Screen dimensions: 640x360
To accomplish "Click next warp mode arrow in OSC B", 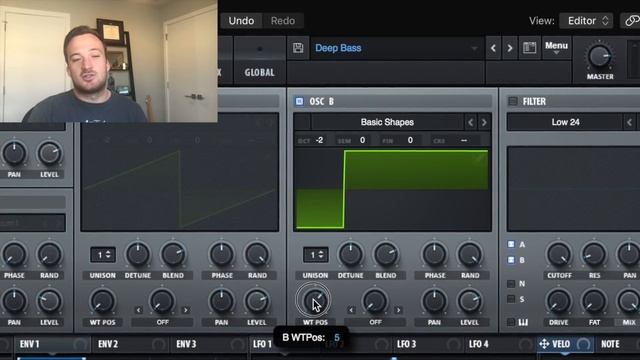I will point(398,310).
